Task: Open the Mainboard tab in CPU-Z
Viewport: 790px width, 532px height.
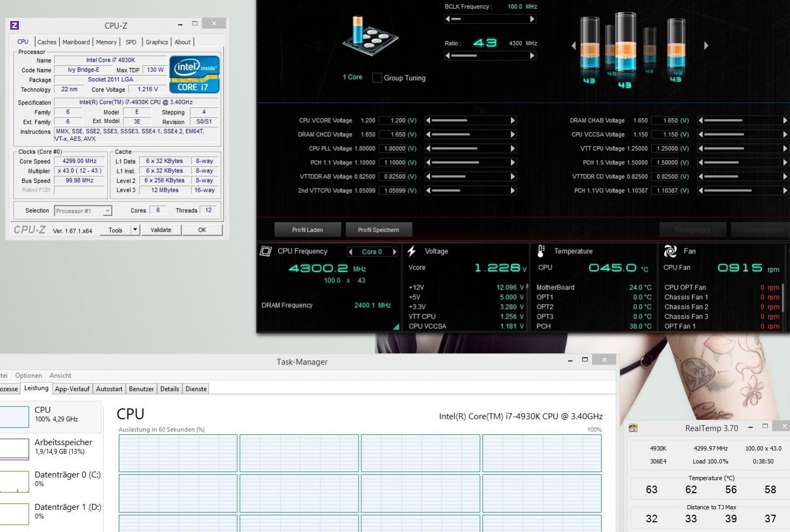Action: 76,42
